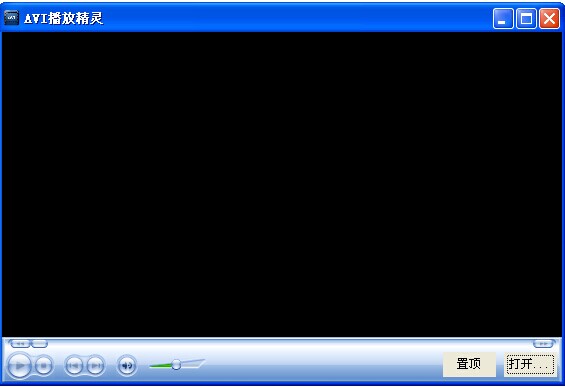Skip to the previous track
Image resolution: width=565 pixels, height=388 pixels.
[74, 366]
